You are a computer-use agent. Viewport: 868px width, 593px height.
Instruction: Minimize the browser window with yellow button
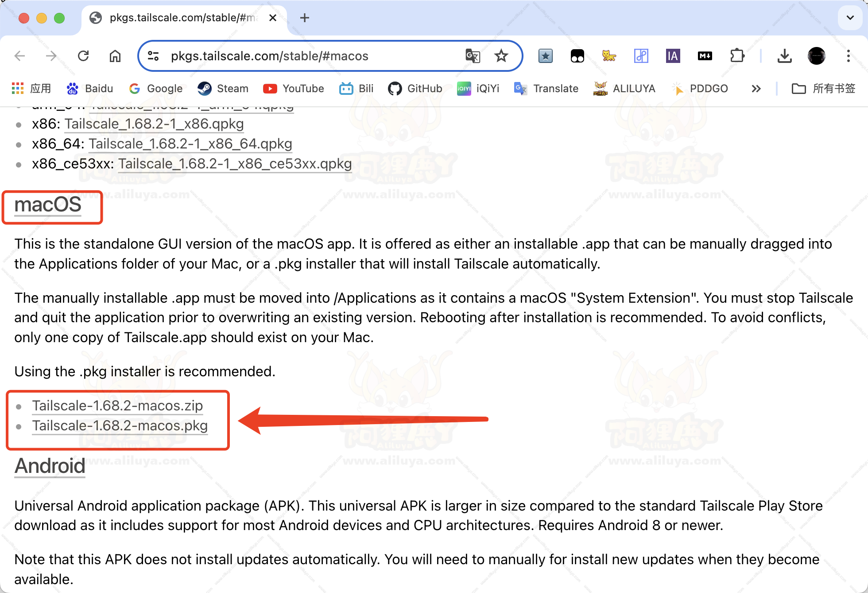coord(42,18)
